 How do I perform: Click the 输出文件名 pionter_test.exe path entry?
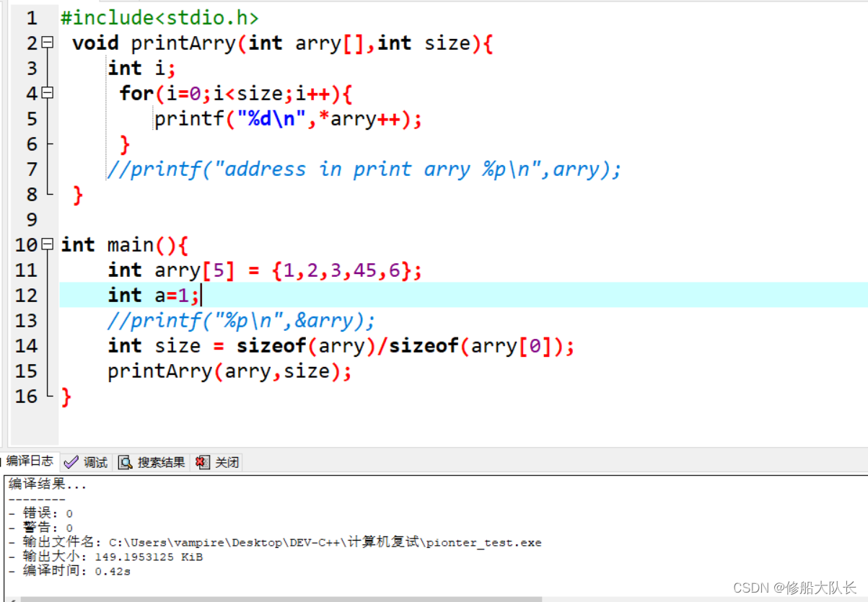(x=275, y=542)
